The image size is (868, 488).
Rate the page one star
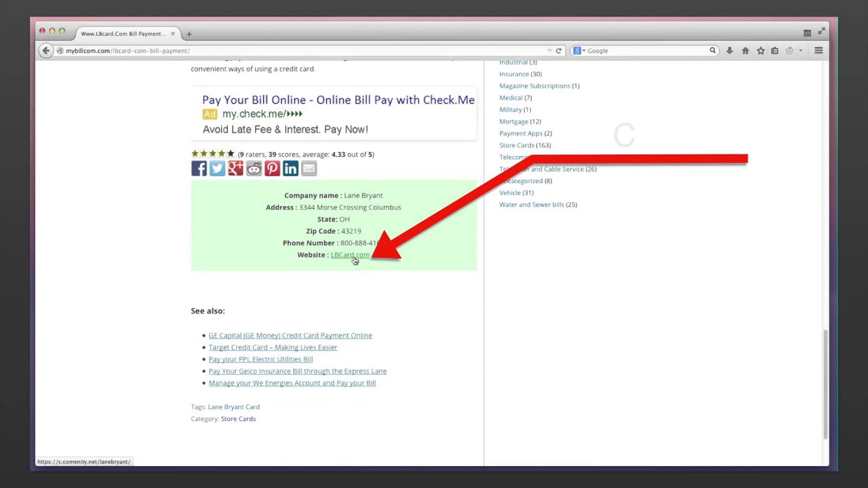click(195, 154)
